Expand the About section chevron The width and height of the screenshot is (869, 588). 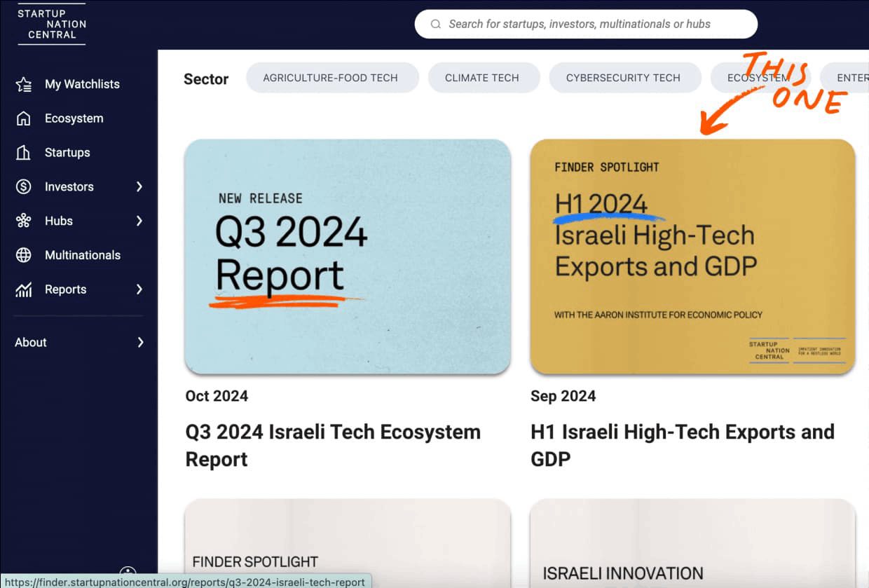(140, 343)
